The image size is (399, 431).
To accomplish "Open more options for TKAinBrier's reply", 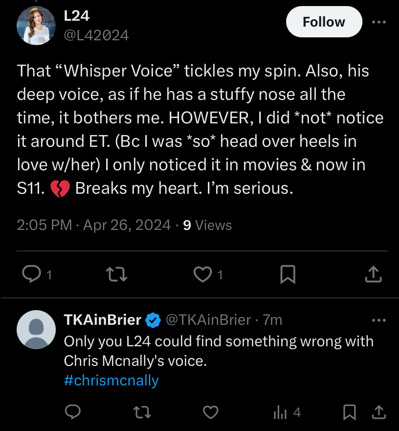I will (x=379, y=320).
